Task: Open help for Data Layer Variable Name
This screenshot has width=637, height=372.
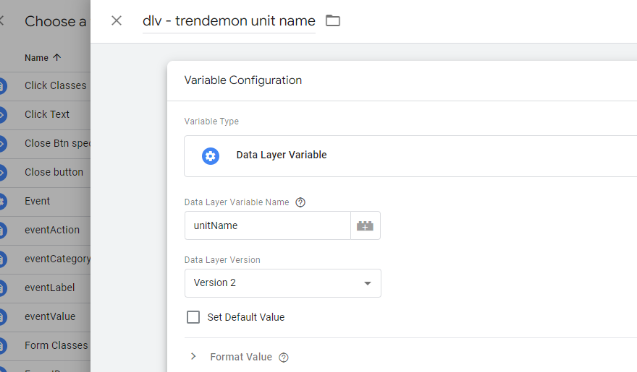Action: (x=300, y=202)
